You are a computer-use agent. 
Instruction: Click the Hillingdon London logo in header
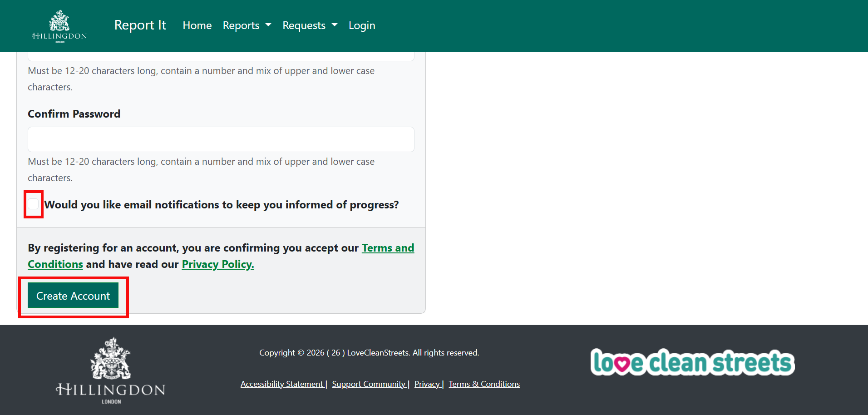(x=59, y=26)
